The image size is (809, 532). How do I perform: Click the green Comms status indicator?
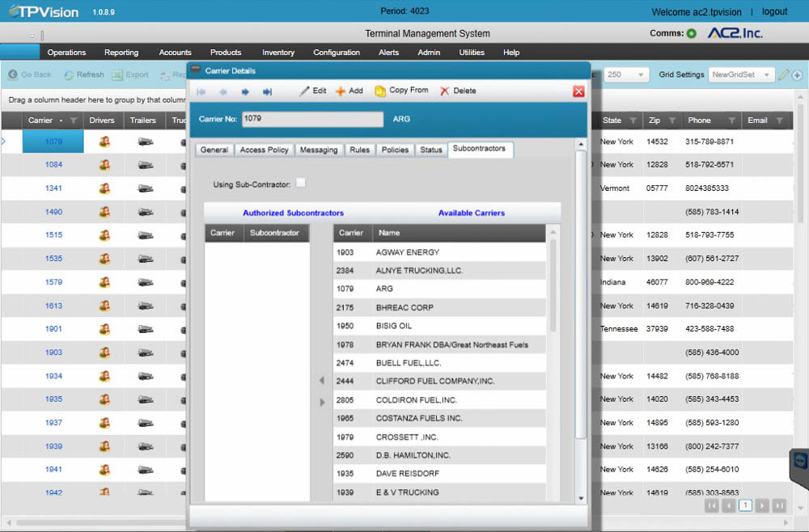coord(692,34)
